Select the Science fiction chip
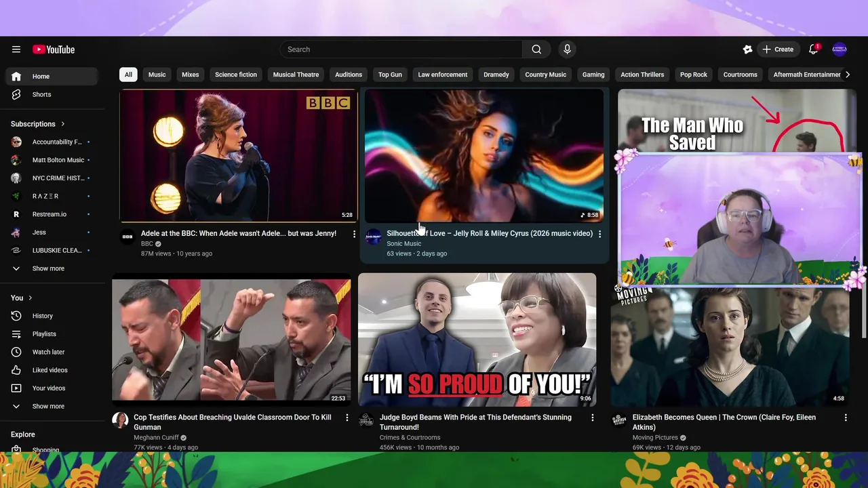 coord(236,75)
